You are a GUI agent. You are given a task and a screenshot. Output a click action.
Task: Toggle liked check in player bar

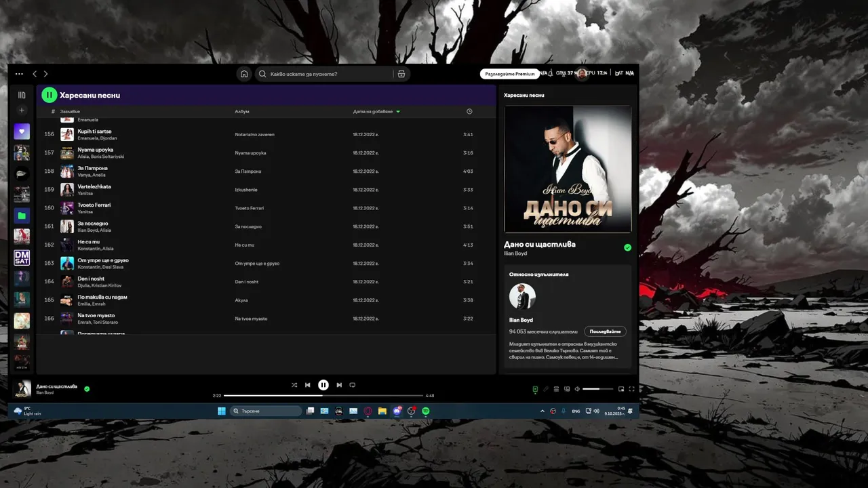87,389
